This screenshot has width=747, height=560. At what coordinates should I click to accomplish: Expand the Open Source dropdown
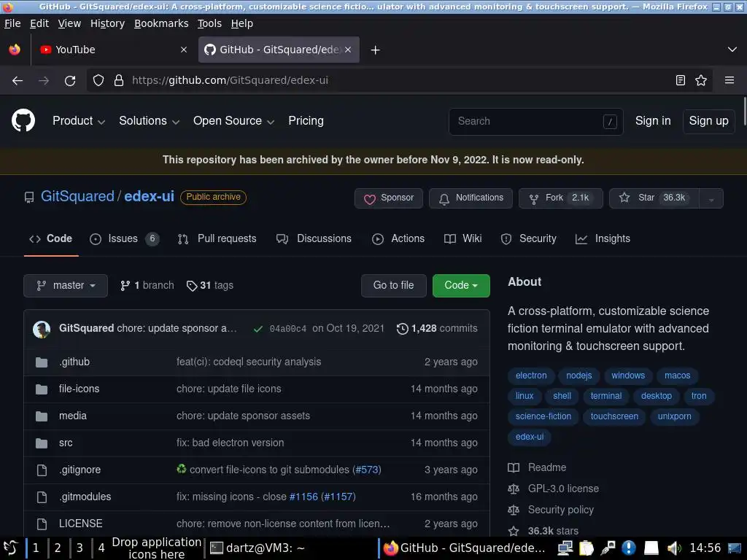coord(233,121)
